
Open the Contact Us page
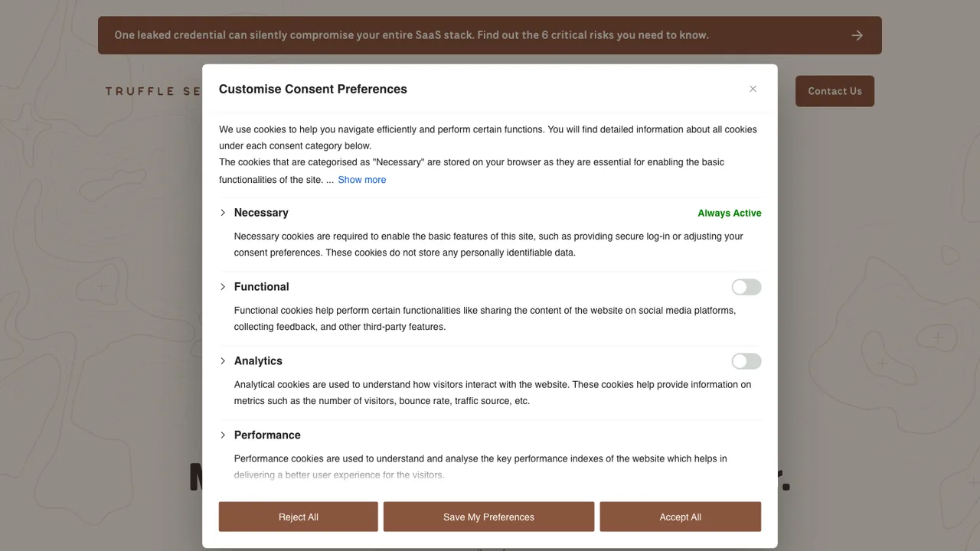pyautogui.click(x=835, y=91)
